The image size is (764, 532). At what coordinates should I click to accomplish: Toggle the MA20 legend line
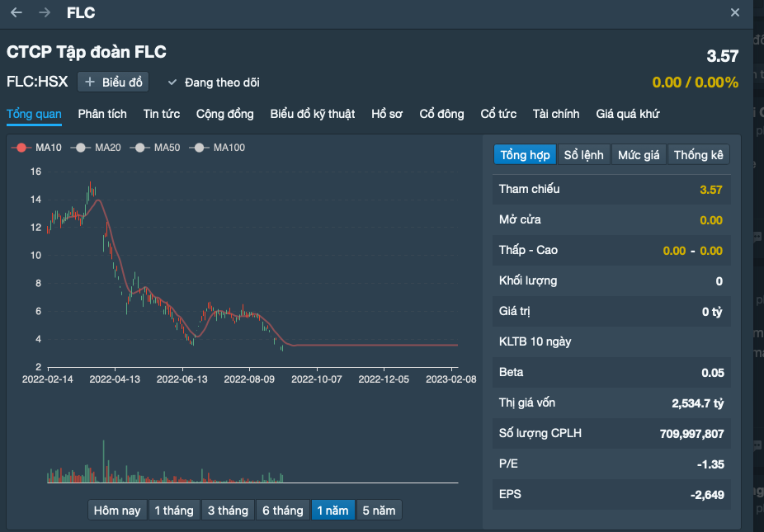[x=96, y=148]
